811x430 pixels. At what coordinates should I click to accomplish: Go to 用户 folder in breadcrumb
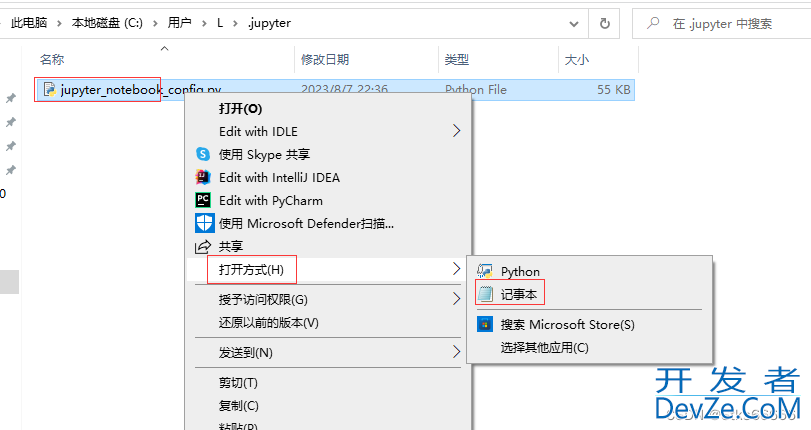point(179,23)
